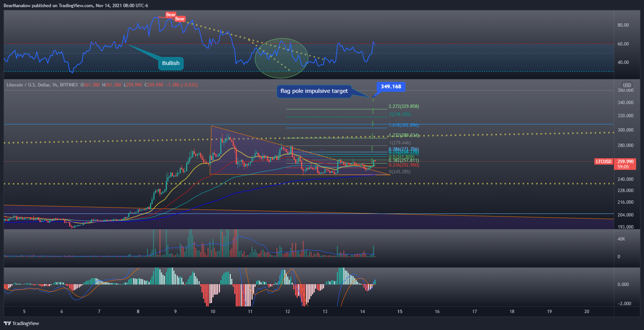
Task: Select the Fib level 2(318.365) label
Action: (400, 114)
